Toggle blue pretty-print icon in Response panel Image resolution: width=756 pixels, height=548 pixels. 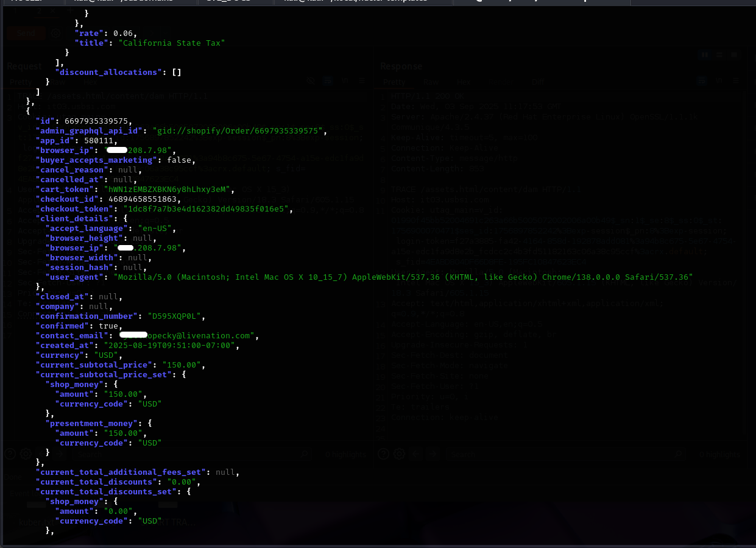pyautogui.click(x=702, y=81)
